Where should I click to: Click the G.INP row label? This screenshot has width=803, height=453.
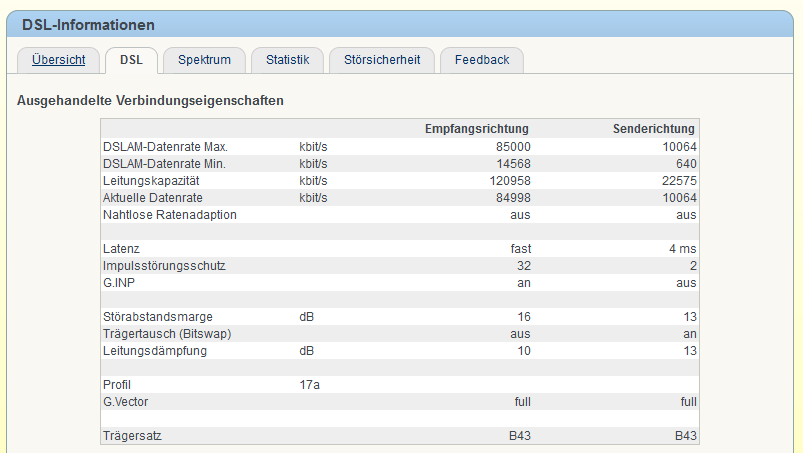[x=120, y=283]
